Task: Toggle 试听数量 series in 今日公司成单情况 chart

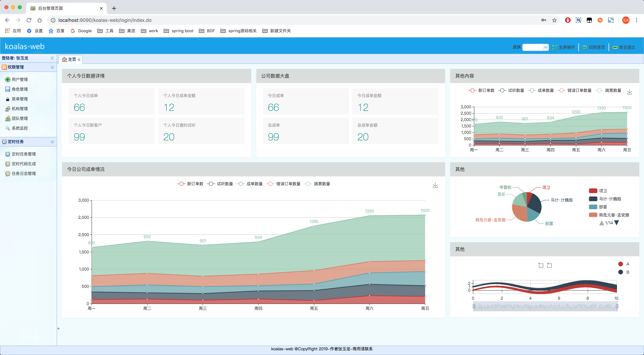Action: coord(220,184)
